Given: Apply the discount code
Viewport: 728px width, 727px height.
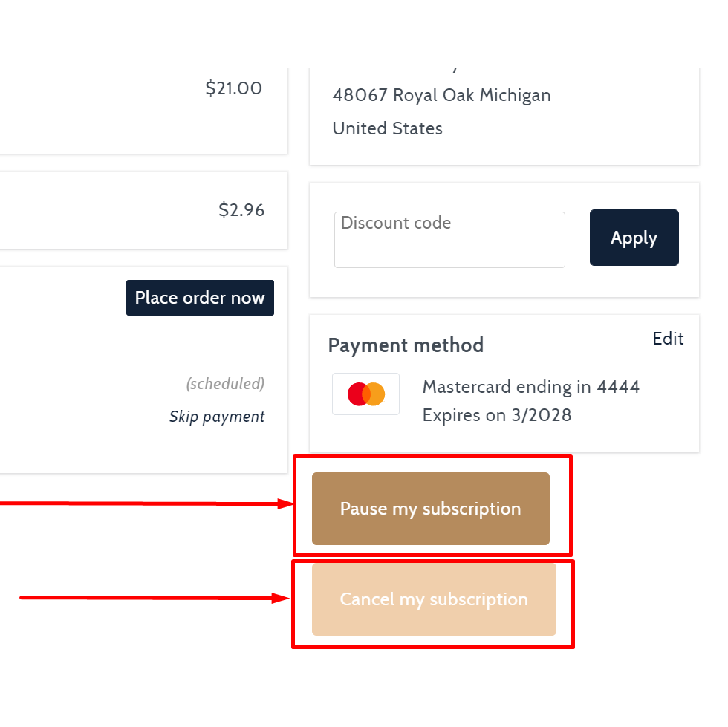Looking at the screenshot, I should pos(634,238).
